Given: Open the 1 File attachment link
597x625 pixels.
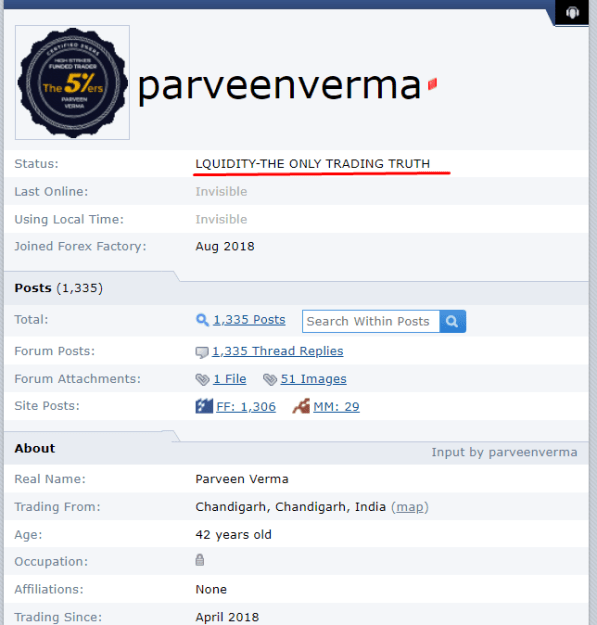Looking at the screenshot, I should tap(230, 379).
